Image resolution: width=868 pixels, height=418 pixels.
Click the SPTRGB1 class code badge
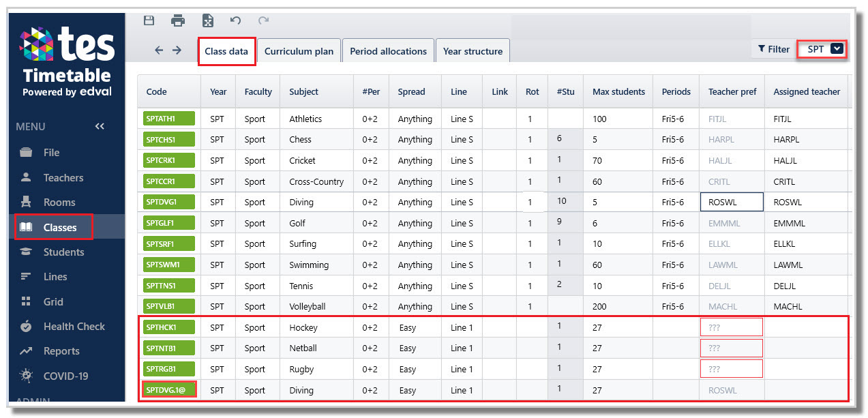pyautogui.click(x=169, y=369)
